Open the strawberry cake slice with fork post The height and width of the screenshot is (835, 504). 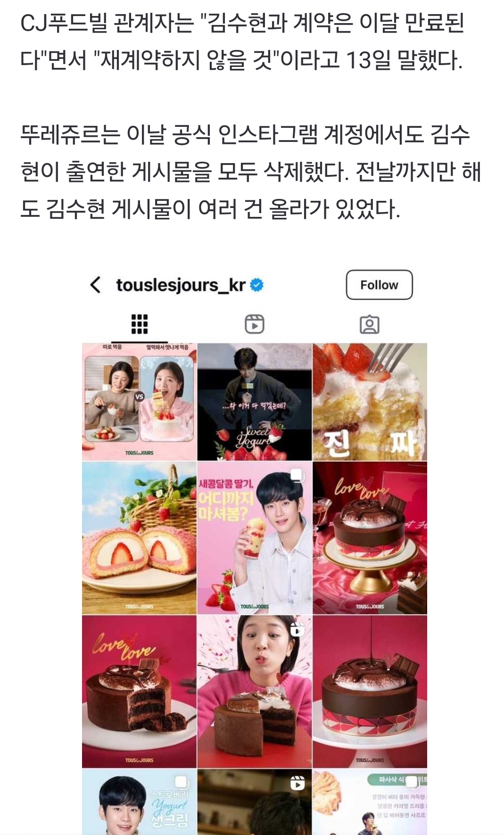pos(370,402)
